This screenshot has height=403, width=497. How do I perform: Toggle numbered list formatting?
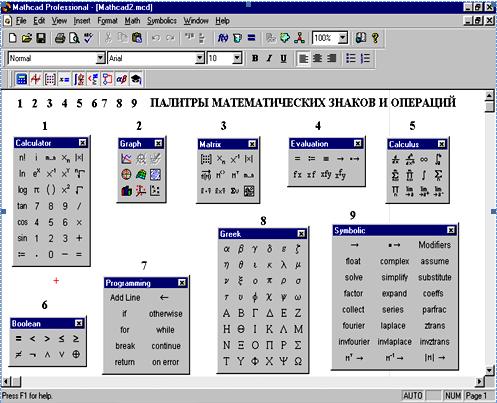pyautogui.click(x=365, y=58)
